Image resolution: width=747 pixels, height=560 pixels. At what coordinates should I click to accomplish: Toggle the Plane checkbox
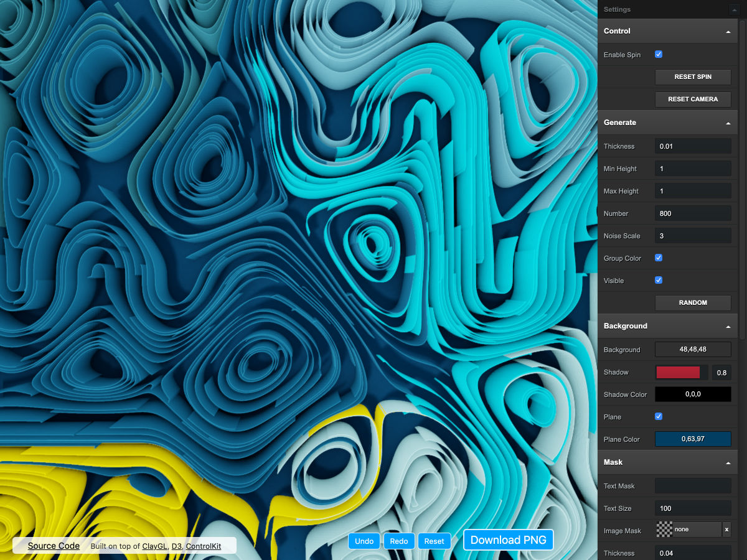[x=659, y=416]
